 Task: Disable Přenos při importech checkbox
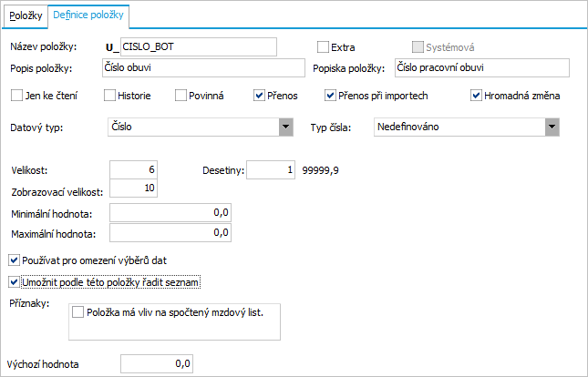[331, 95]
